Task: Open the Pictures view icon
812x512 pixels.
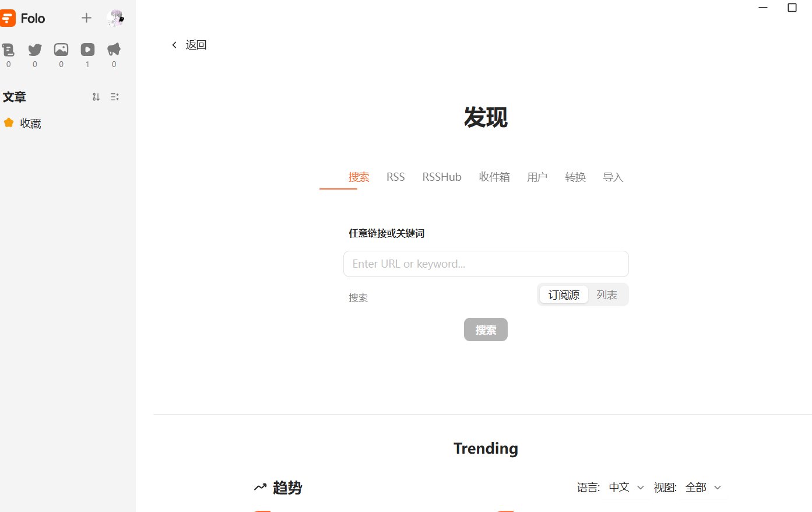Action: coord(61,50)
